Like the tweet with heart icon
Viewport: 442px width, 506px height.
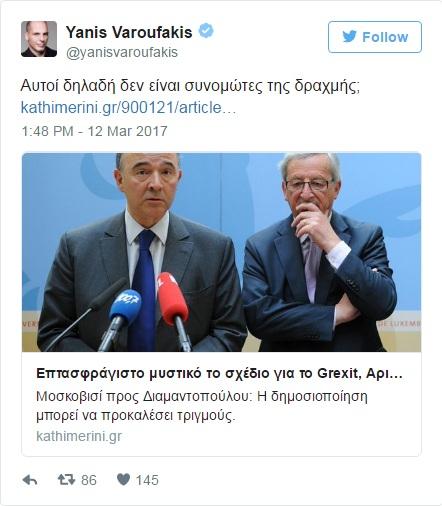point(123,480)
